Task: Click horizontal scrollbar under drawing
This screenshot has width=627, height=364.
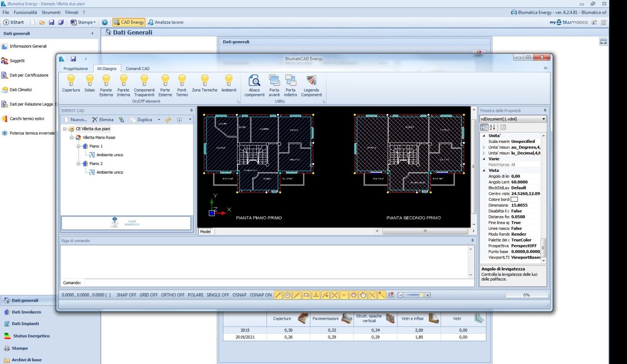Action: coord(425,231)
